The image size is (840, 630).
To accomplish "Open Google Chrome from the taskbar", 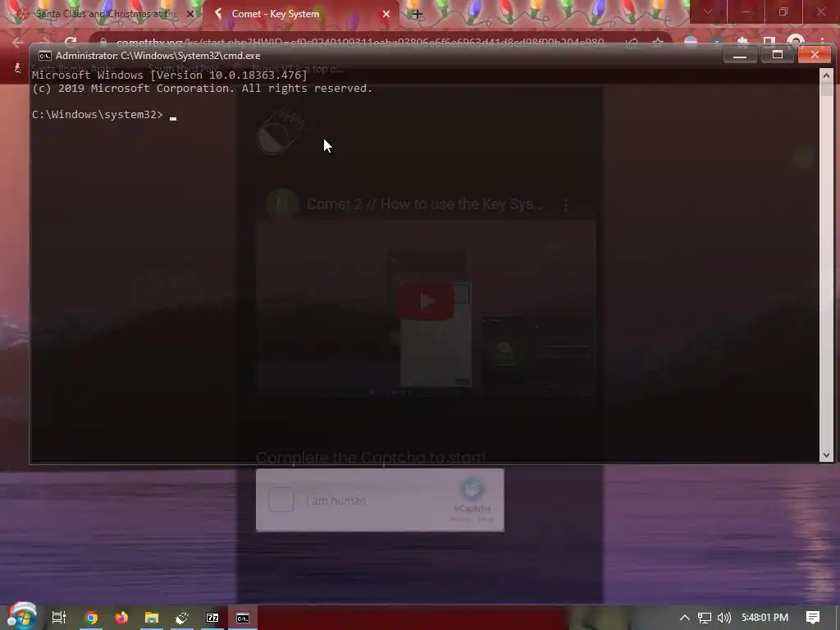I will point(91,618).
